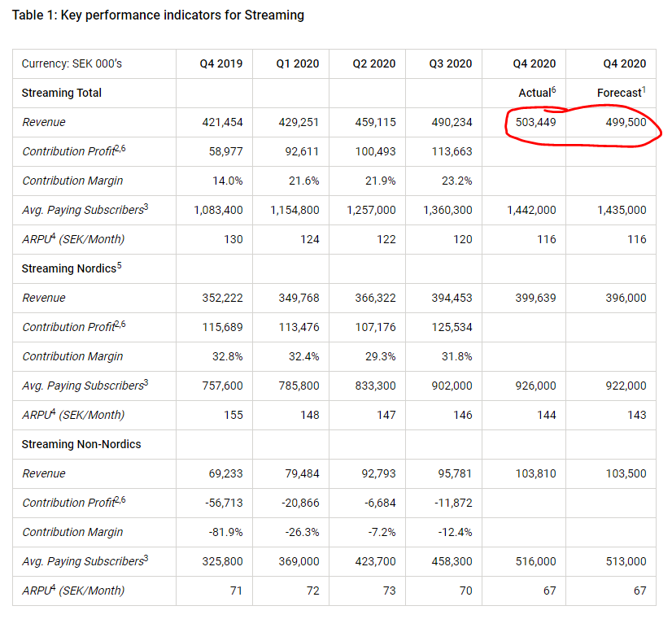Select the Q1 2020 column header
The width and height of the screenshot is (672, 619).
297,63
